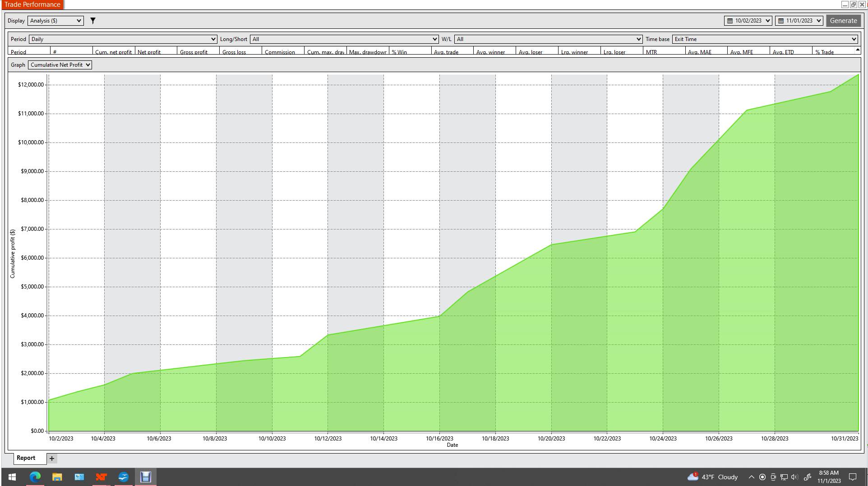Image resolution: width=868 pixels, height=486 pixels.
Task: Click the volume speaker tray icon
Action: coord(794,477)
